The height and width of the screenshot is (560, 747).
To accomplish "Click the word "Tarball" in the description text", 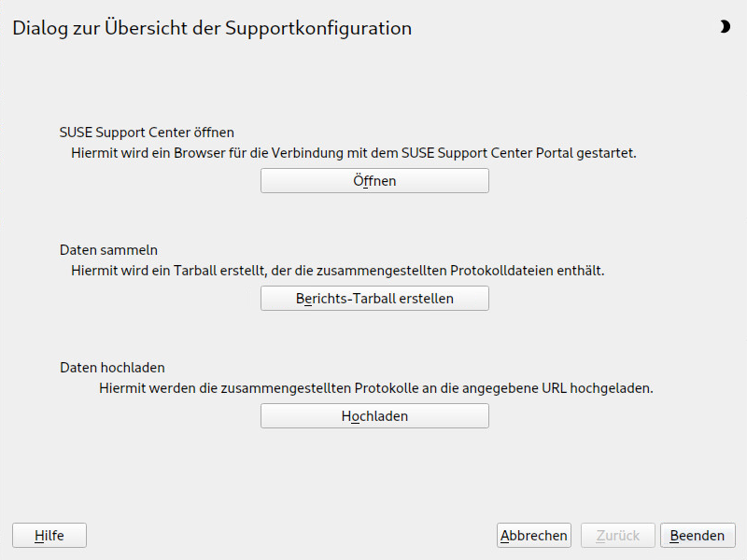I will pos(194,271).
